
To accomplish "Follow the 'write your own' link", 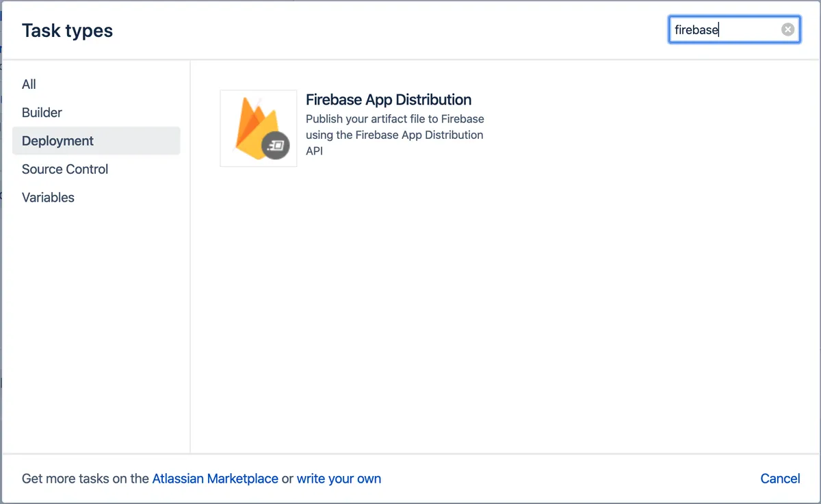I will 339,479.
